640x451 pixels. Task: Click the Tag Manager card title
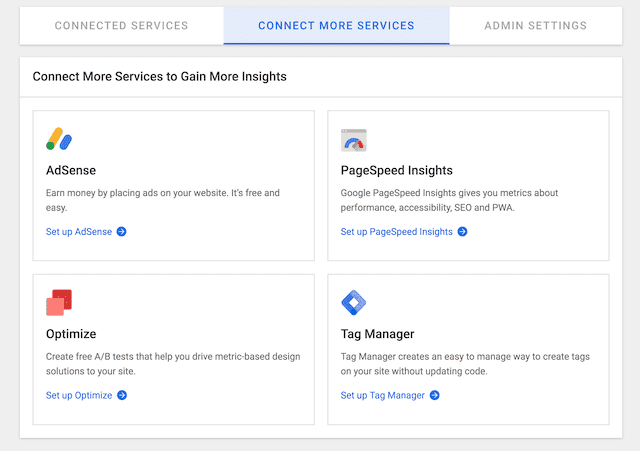[378, 334]
